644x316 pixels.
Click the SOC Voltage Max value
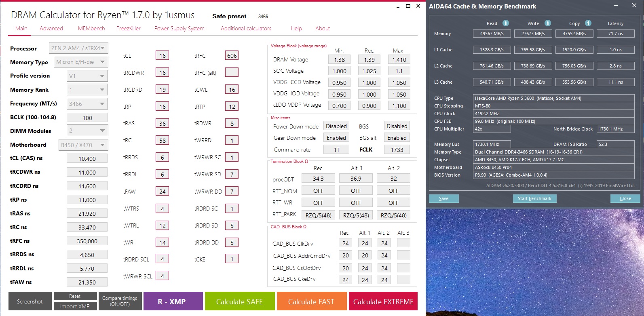[x=399, y=71]
